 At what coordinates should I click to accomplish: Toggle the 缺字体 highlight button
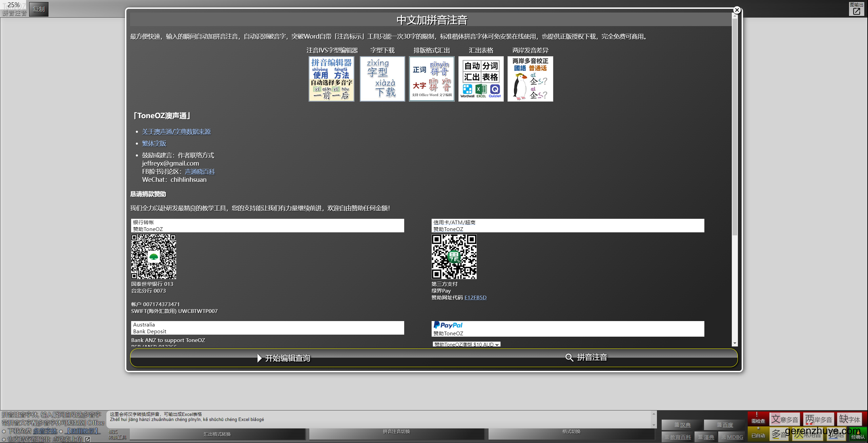point(849,419)
